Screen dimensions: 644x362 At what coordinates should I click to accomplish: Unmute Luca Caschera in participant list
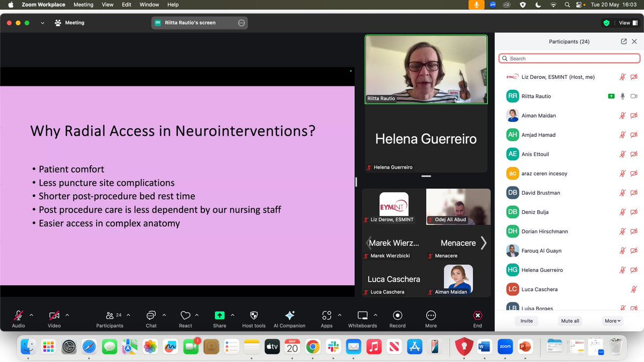coord(634,289)
